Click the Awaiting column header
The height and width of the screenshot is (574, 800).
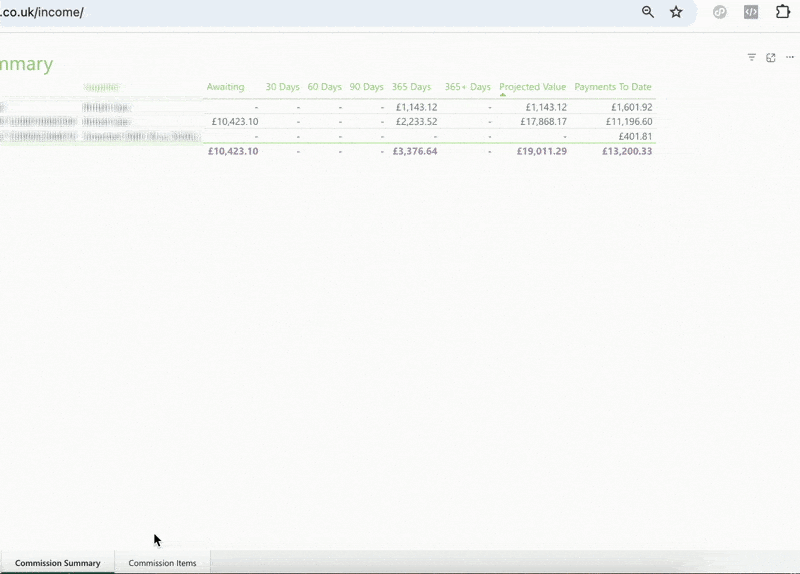(225, 87)
